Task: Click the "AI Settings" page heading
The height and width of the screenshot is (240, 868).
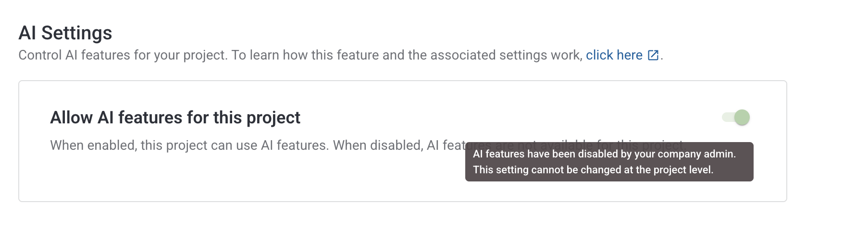Action: coord(65,33)
